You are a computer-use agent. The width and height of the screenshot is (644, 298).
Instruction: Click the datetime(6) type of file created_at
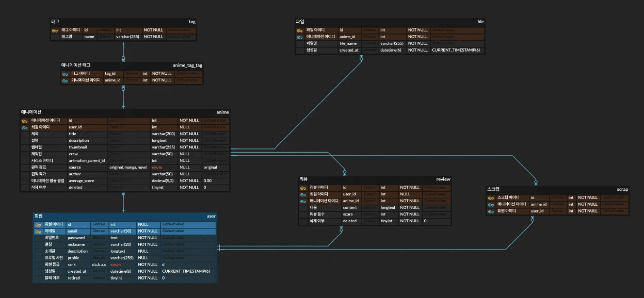(x=391, y=50)
